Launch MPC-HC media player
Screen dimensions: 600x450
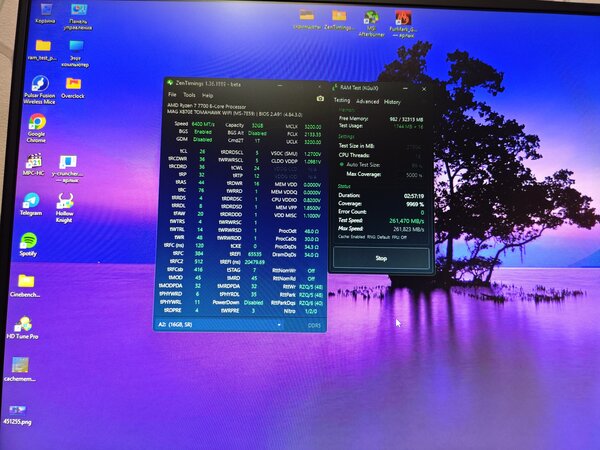pyautogui.click(x=34, y=164)
